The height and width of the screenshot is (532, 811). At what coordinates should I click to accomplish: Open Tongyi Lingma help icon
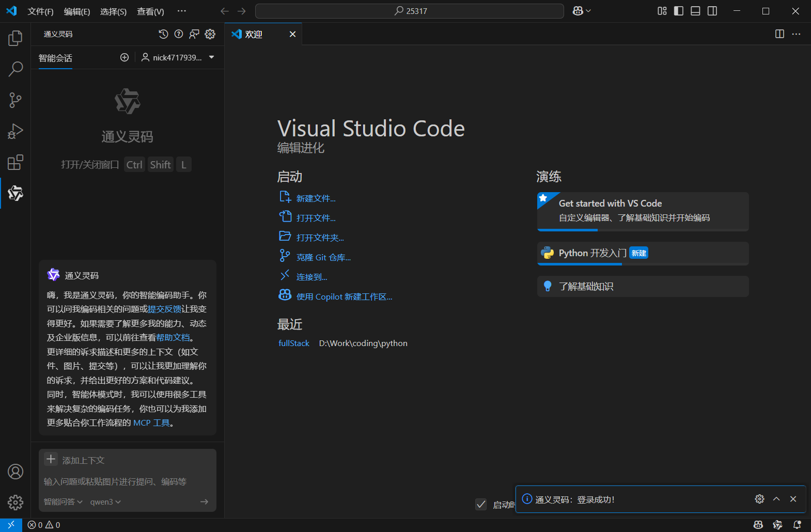pos(179,34)
